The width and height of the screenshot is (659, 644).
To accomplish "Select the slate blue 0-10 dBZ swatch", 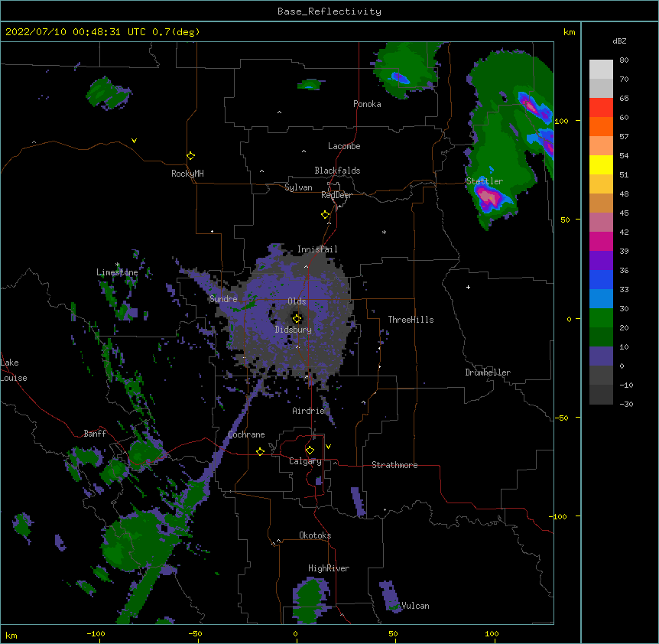I will (601, 356).
